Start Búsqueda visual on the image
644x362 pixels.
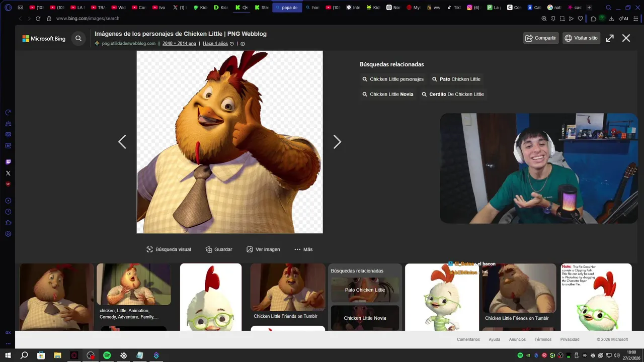[x=169, y=249]
